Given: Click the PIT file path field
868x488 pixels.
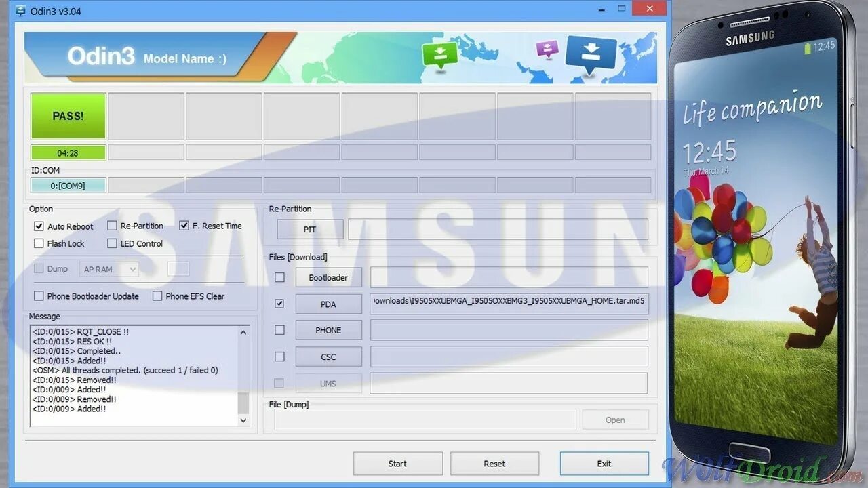Looking at the screenshot, I should (x=498, y=229).
